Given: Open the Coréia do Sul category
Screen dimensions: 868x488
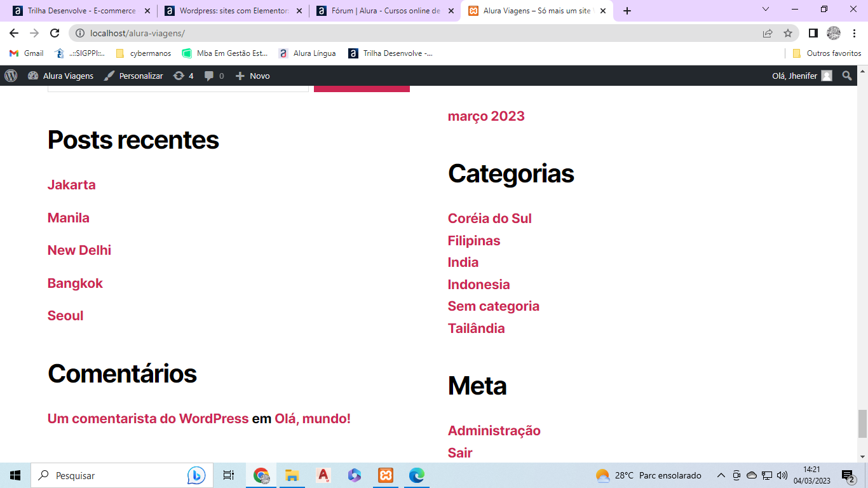Looking at the screenshot, I should [490, 219].
